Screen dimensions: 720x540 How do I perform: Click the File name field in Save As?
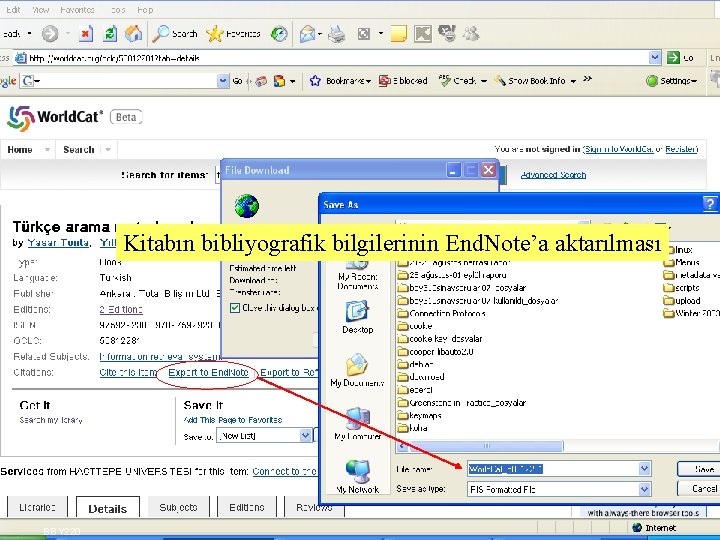[553, 469]
